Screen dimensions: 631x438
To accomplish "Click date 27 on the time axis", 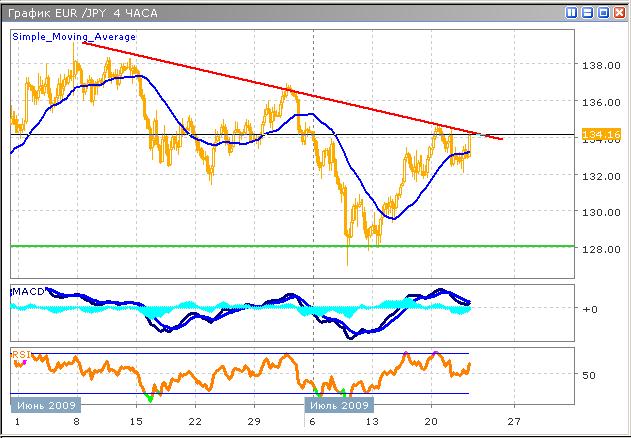I will [x=514, y=422].
